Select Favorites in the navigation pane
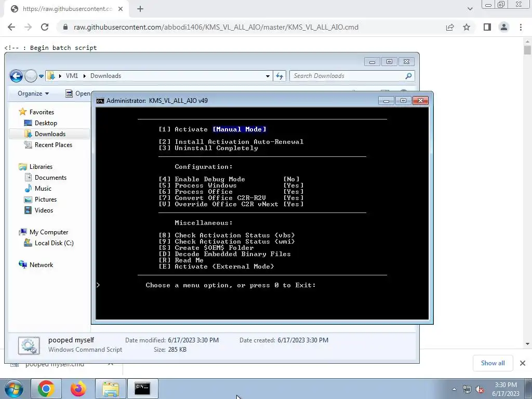532x399 pixels. tap(42, 112)
